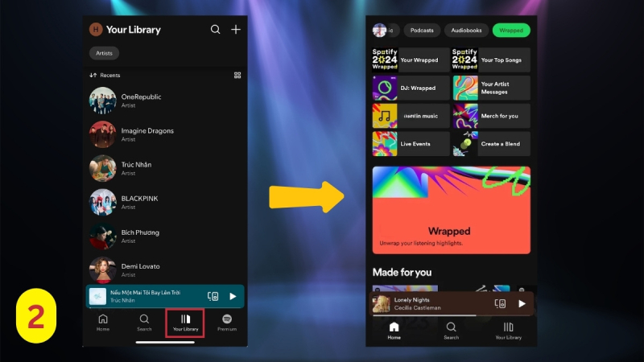
Task: Open the music note playlist tile
Action: 411,116
